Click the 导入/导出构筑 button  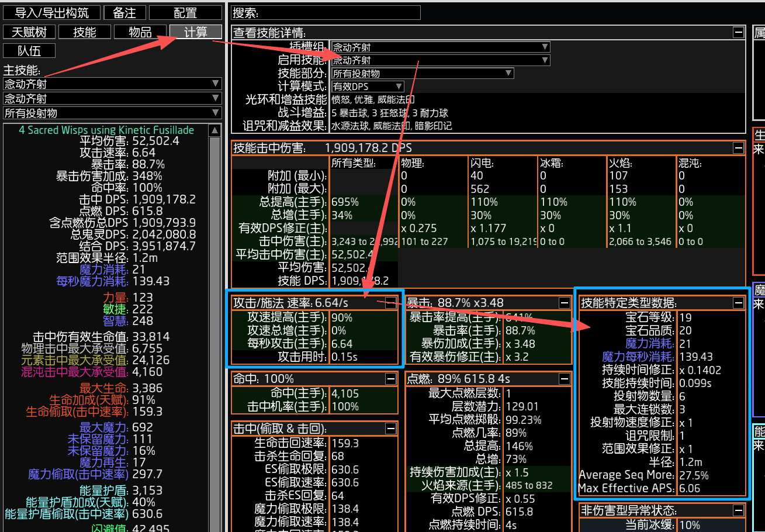(x=51, y=13)
